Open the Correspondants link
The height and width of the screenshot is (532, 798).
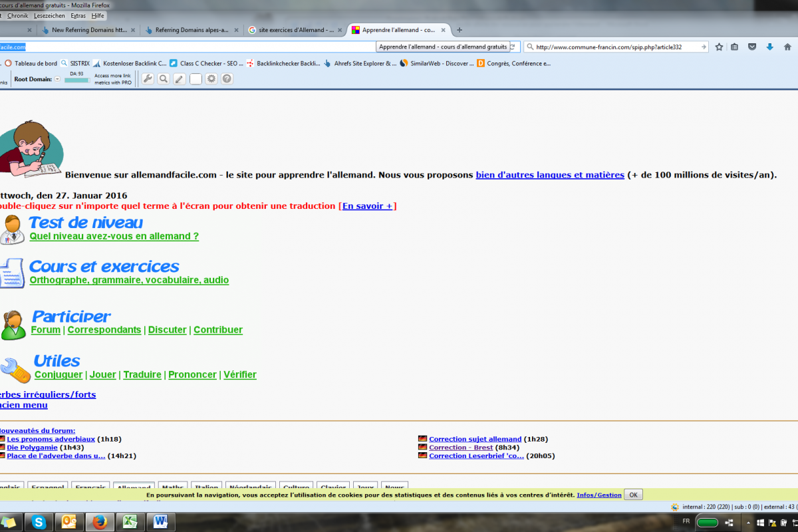pos(104,330)
